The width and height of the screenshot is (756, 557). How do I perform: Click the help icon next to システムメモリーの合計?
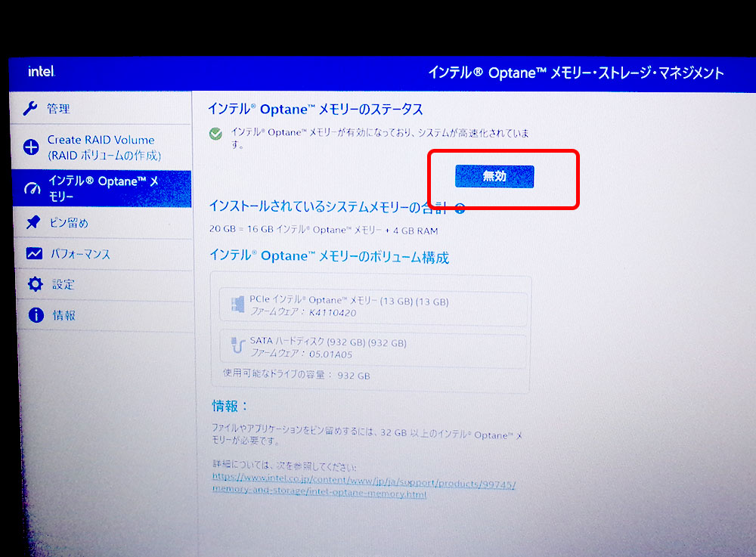460,209
